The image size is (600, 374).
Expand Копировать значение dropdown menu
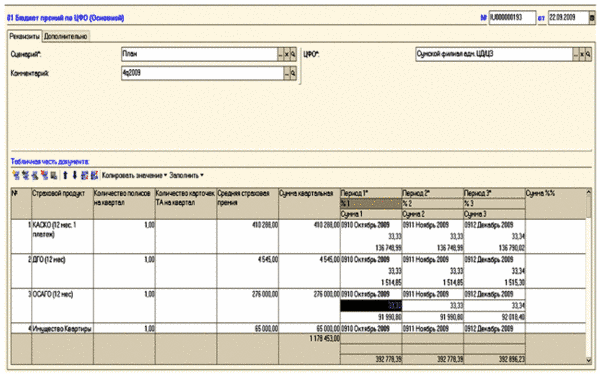coord(134,175)
